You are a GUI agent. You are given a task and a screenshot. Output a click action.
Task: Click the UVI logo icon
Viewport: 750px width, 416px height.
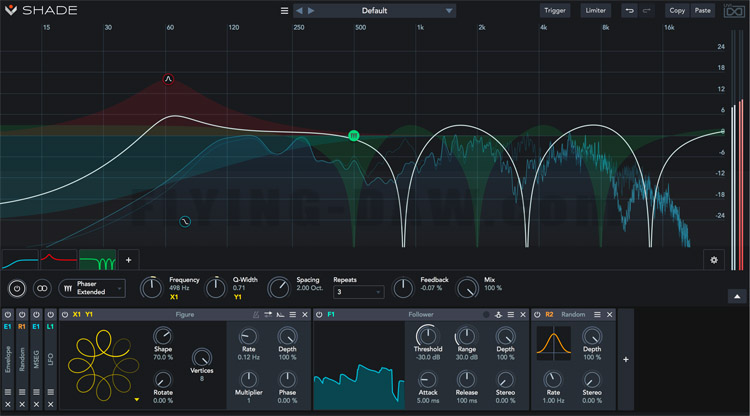[734, 11]
